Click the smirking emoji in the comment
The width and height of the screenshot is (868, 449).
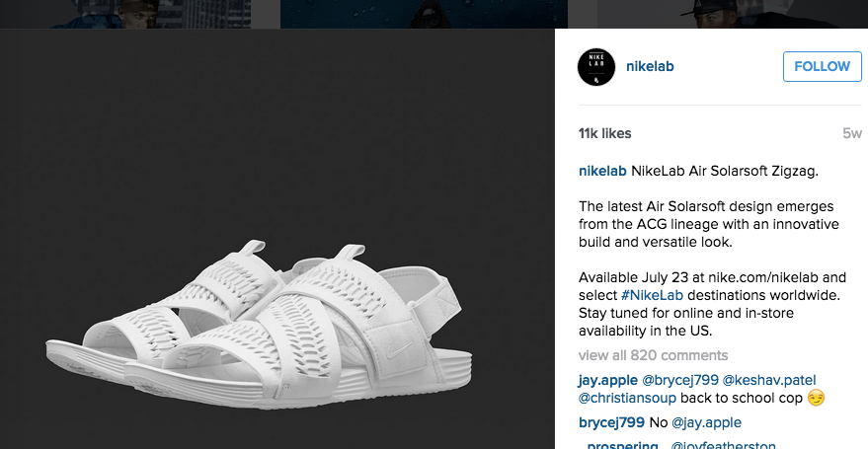tap(816, 398)
